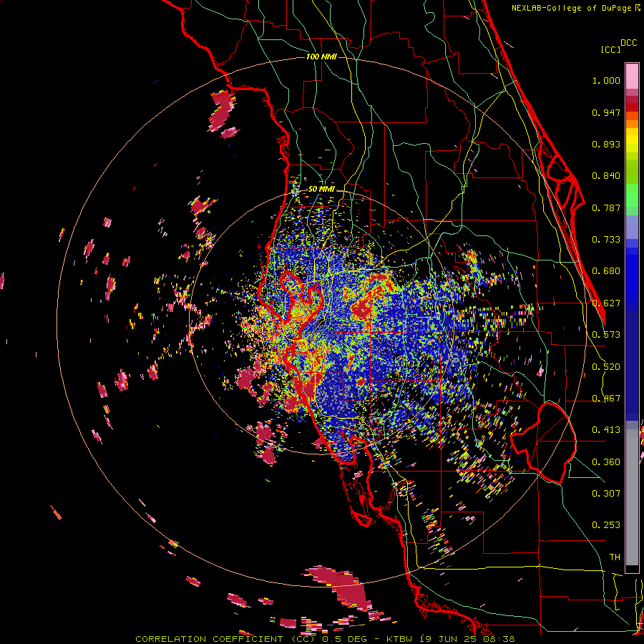644x644 pixels.
Task: Click the 0.413 scale value
Action: [x=606, y=430]
